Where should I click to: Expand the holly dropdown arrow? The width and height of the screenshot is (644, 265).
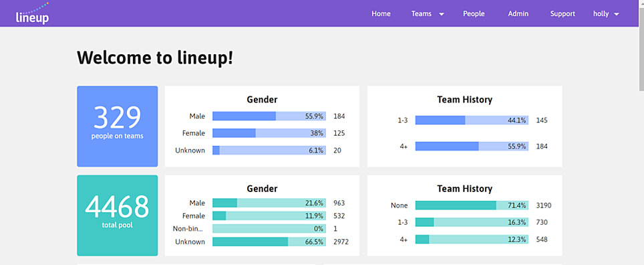point(617,14)
